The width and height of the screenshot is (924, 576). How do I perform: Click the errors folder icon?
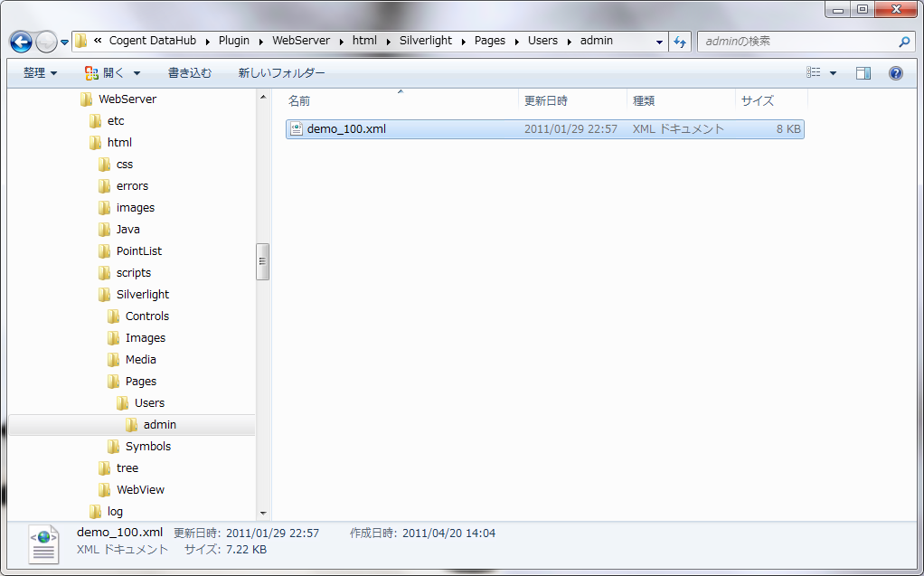point(104,186)
